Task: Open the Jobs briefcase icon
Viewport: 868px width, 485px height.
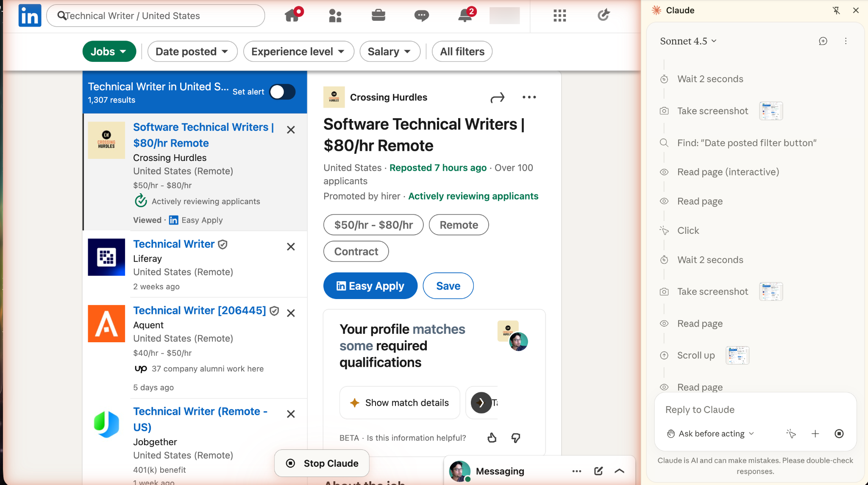Action: click(x=378, y=16)
